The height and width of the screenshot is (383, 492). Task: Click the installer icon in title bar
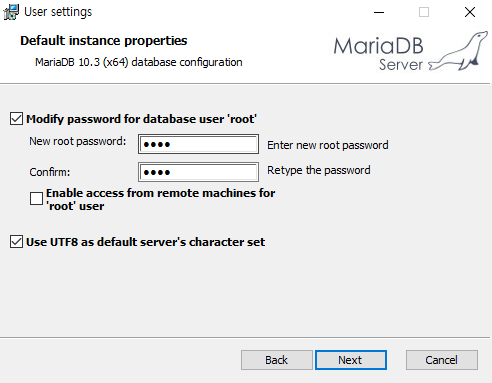click(x=11, y=12)
